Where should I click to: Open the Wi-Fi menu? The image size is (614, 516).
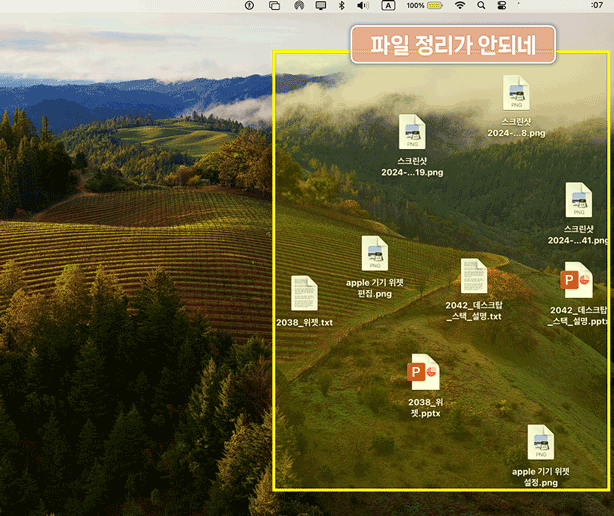[460, 5]
